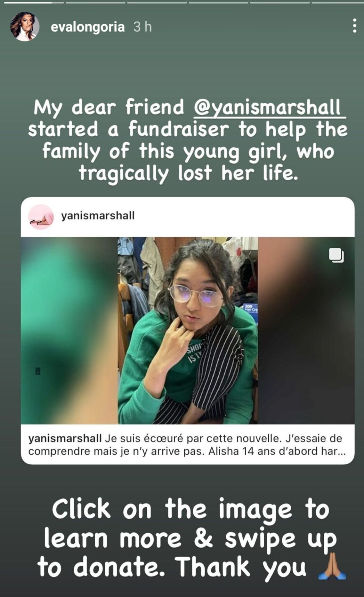Tap the @yanismarshall mention in the story

[x=269, y=107]
